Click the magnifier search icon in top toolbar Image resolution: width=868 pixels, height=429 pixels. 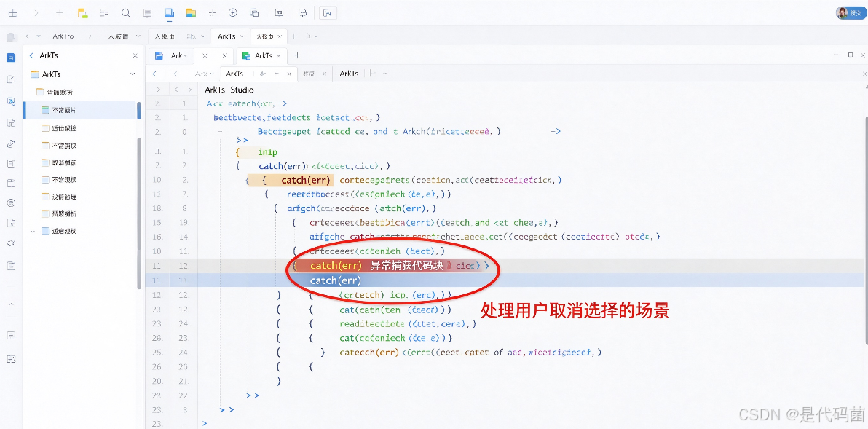[x=126, y=12]
